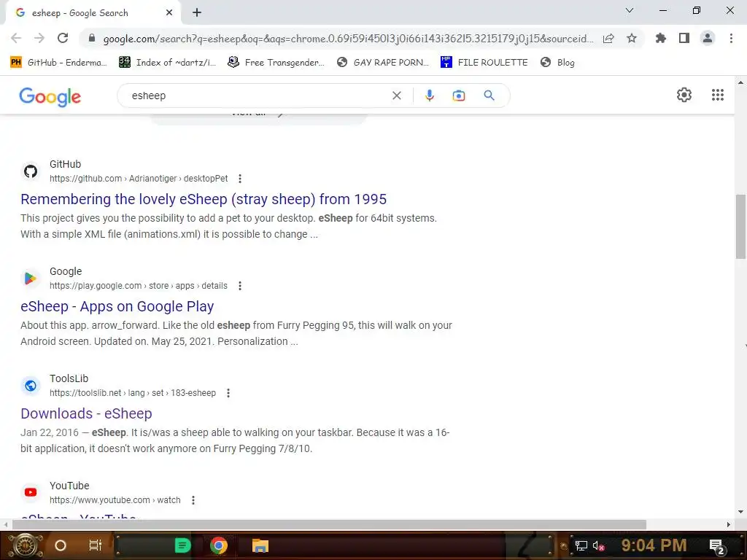747x560 pixels.
Task: Click the youtube.com watch URL
Action: tap(115, 500)
